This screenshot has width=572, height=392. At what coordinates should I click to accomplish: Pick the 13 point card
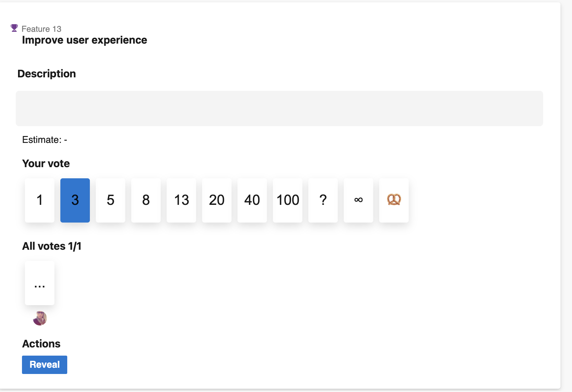coord(181,200)
